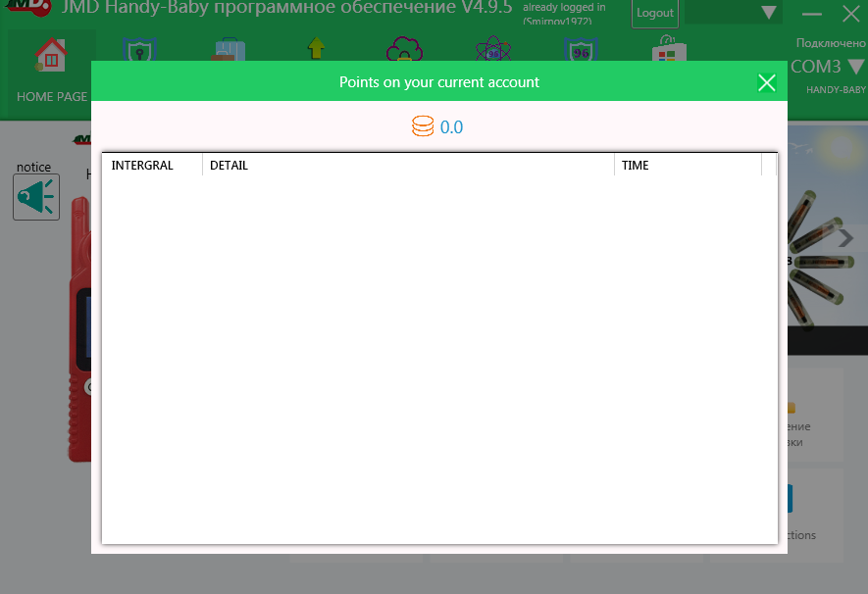The height and width of the screenshot is (594, 868).
Task: Open the colorful store bag icon
Action: pos(669,48)
